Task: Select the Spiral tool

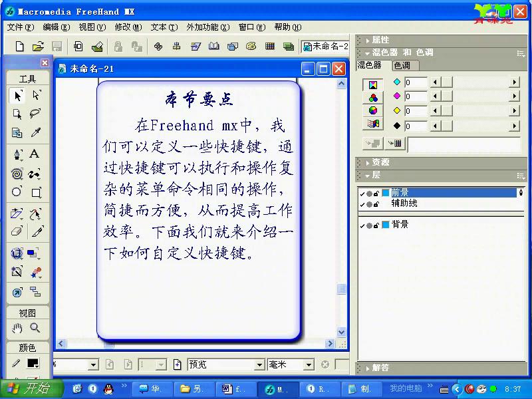Action: click(17, 174)
